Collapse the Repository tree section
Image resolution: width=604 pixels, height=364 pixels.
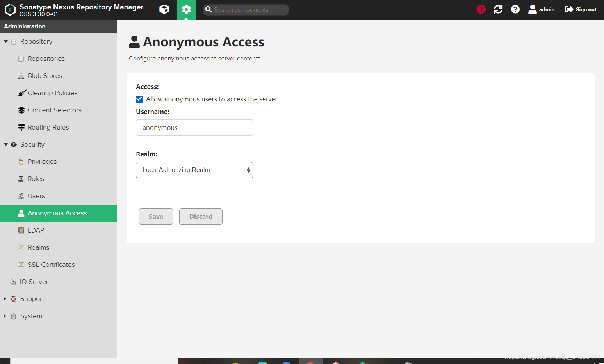point(6,41)
